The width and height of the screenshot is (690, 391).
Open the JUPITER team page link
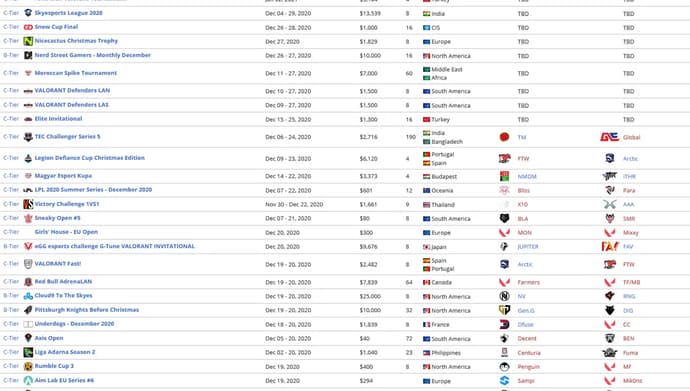click(528, 247)
